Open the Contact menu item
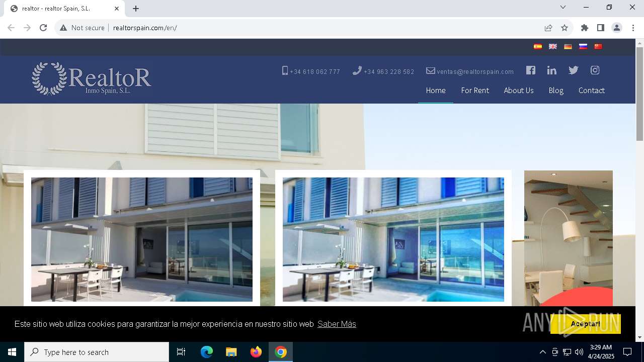The height and width of the screenshot is (362, 644). click(x=592, y=90)
